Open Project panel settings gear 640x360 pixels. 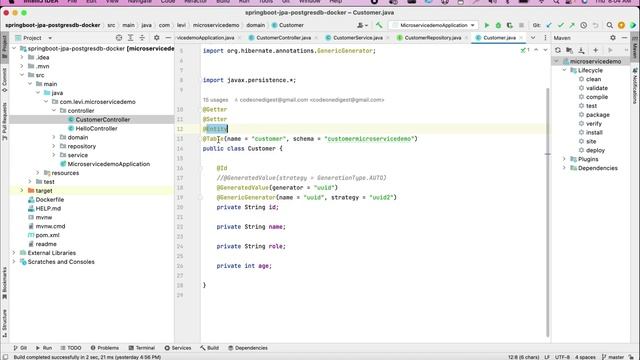tap(157, 38)
